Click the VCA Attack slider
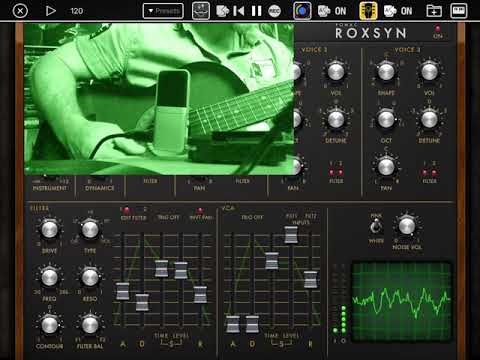480x360 pixels. (x=233, y=324)
